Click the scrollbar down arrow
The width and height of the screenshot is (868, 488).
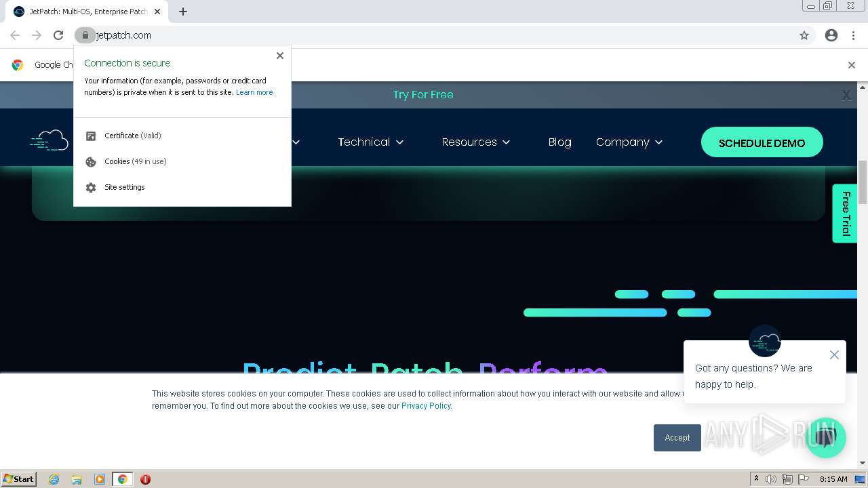863,463
